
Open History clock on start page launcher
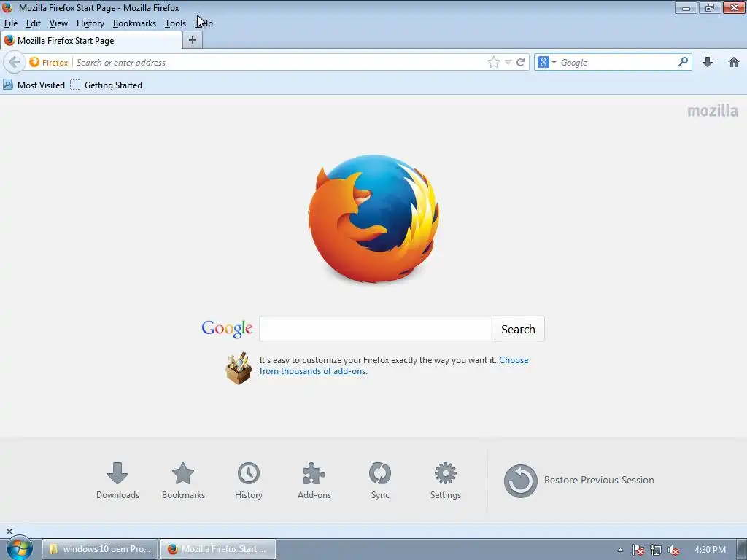(249, 481)
